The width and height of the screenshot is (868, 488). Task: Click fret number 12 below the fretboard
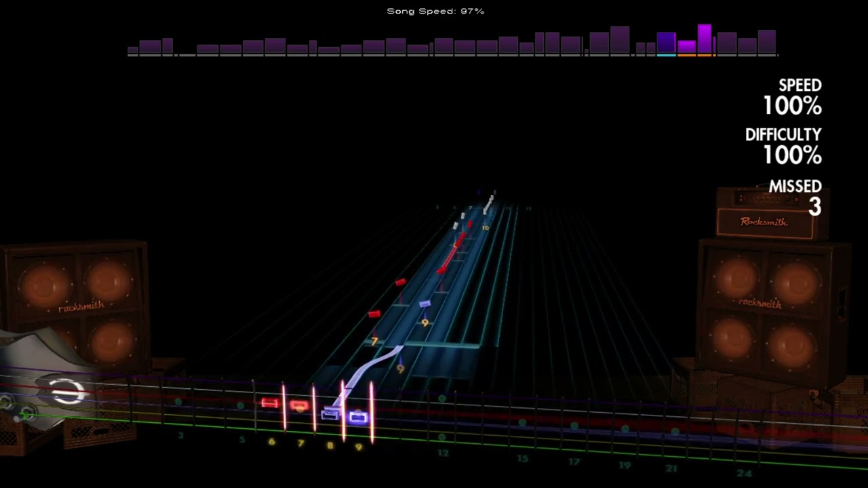443,453
